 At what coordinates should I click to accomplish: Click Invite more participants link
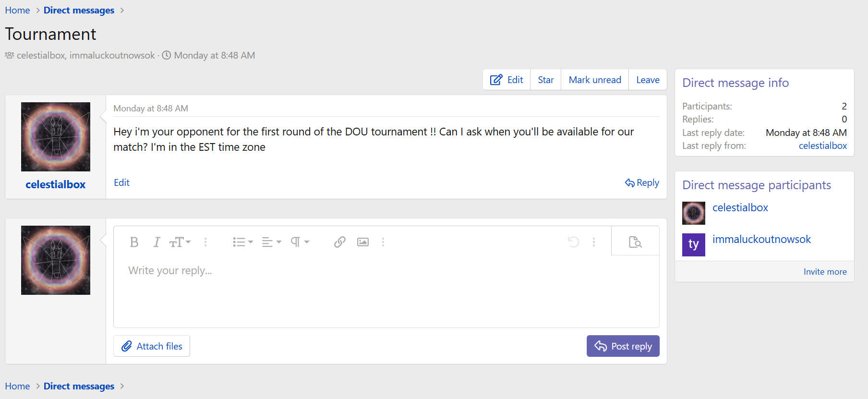click(x=825, y=272)
